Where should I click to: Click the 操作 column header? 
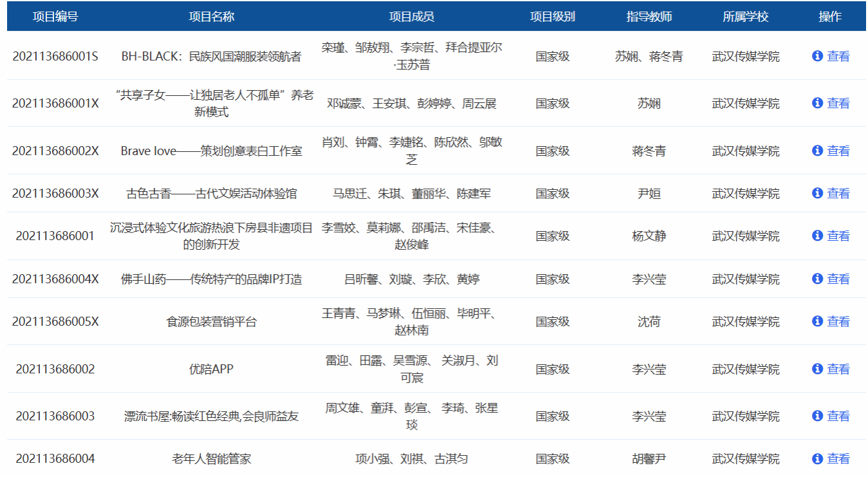click(x=830, y=17)
